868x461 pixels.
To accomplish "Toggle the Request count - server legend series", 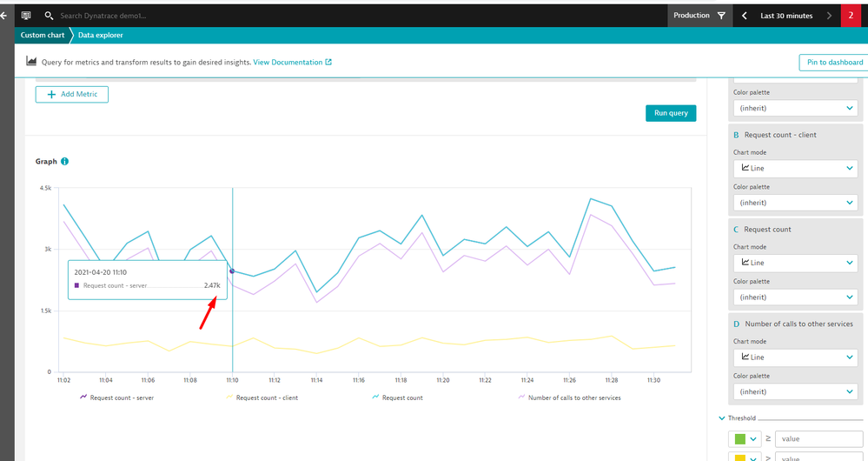I will click(118, 398).
